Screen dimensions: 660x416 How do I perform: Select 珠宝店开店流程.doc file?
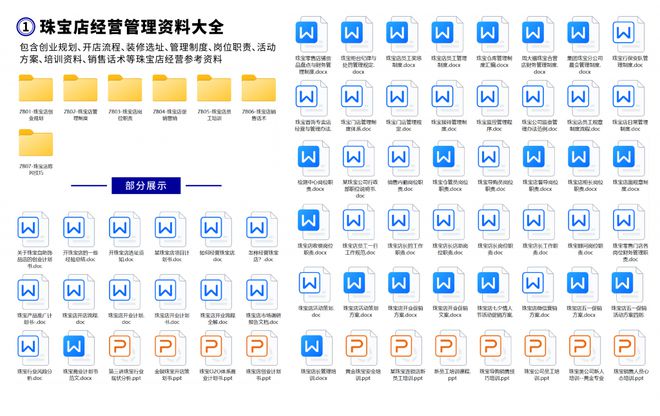click(78, 292)
